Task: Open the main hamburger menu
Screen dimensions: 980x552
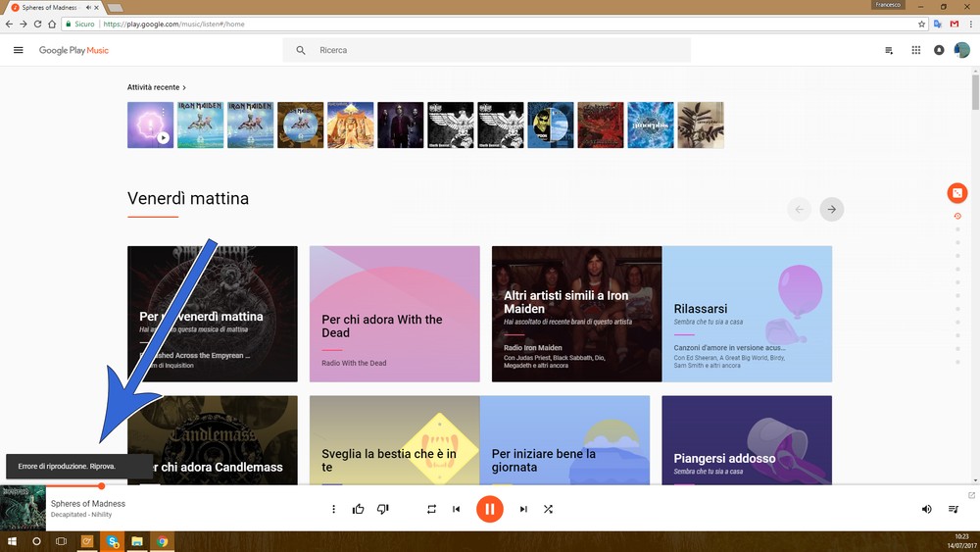Action: point(18,50)
